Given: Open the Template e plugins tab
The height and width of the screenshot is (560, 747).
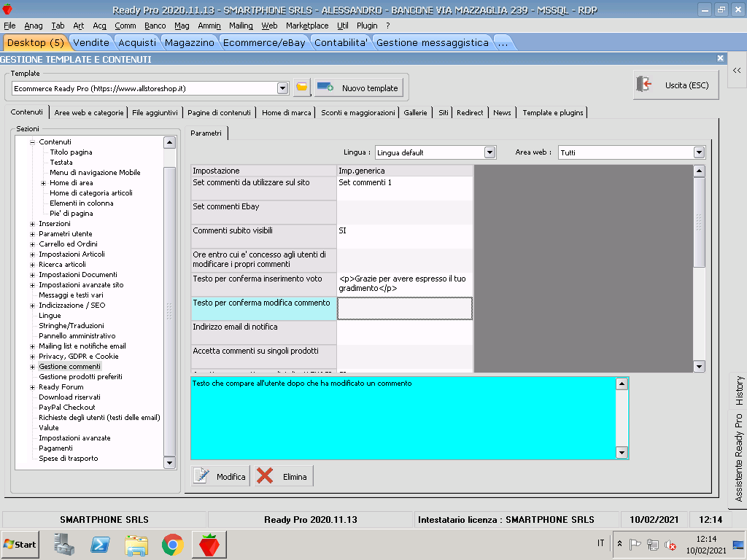Looking at the screenshot, I should [553, 112].
